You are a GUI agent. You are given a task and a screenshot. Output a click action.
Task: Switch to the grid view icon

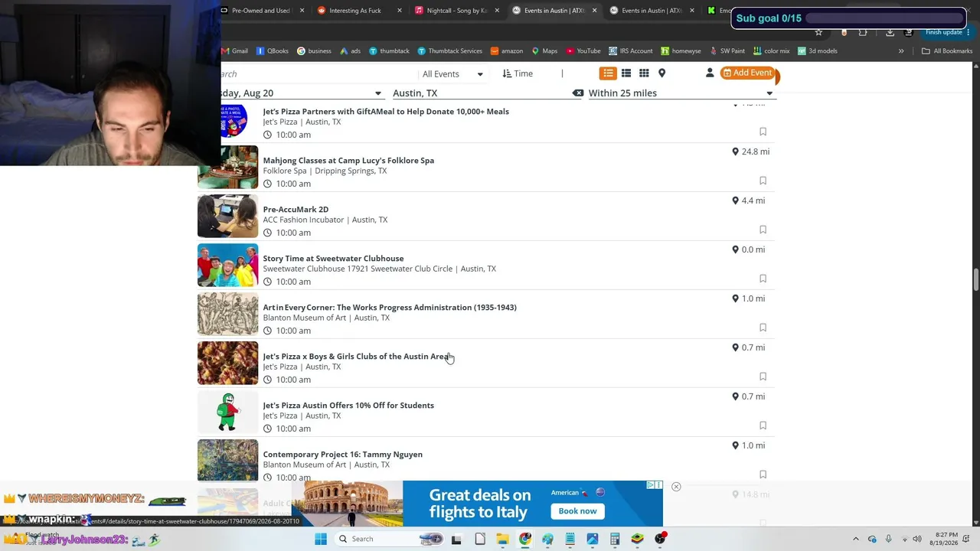tap(644, 73)
